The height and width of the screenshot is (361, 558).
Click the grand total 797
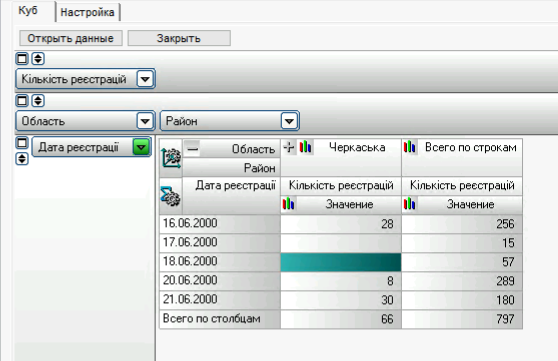coord(462,319)
